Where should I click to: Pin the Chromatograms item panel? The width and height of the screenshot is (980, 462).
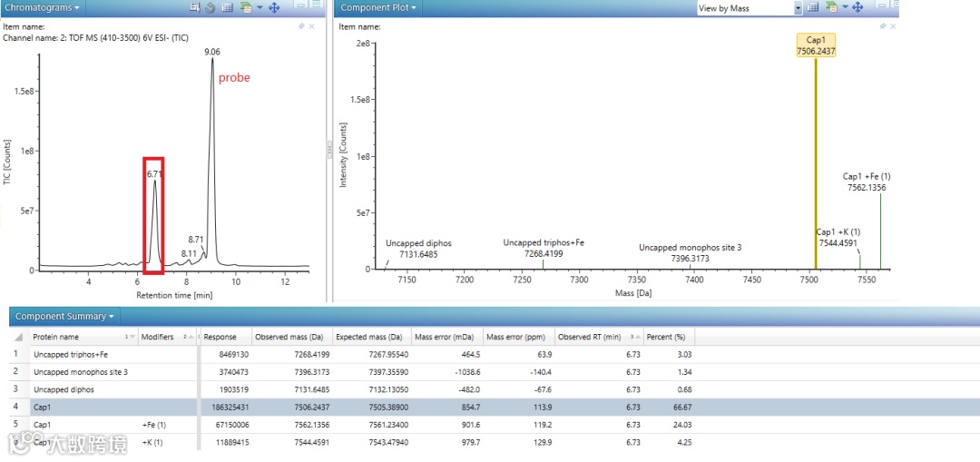click(302, 26)
